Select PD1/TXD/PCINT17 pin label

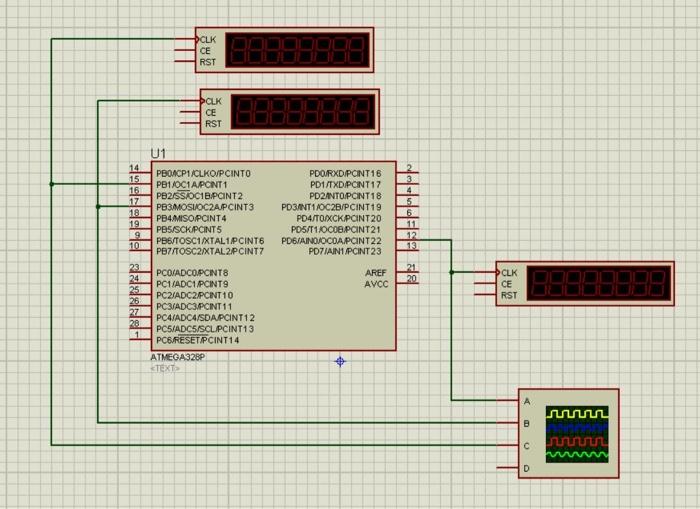click(x=346, y=184)
